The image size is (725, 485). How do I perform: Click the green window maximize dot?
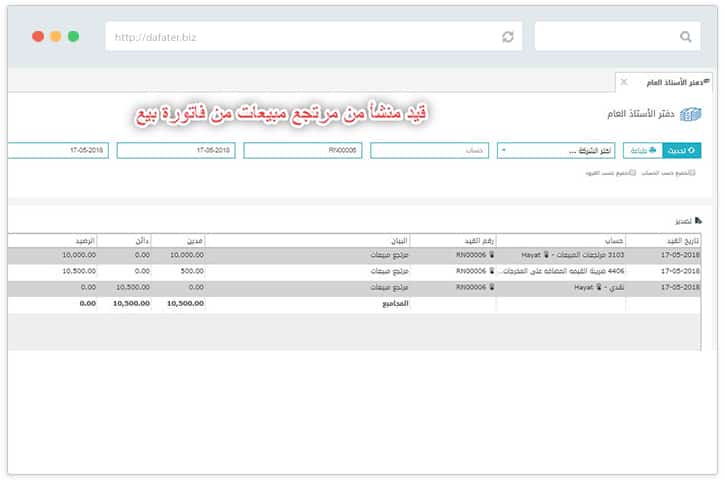tap(74, 36)
